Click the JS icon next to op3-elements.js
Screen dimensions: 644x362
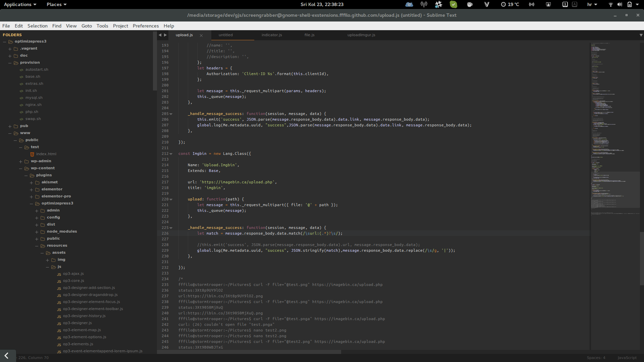pos(59,345)
